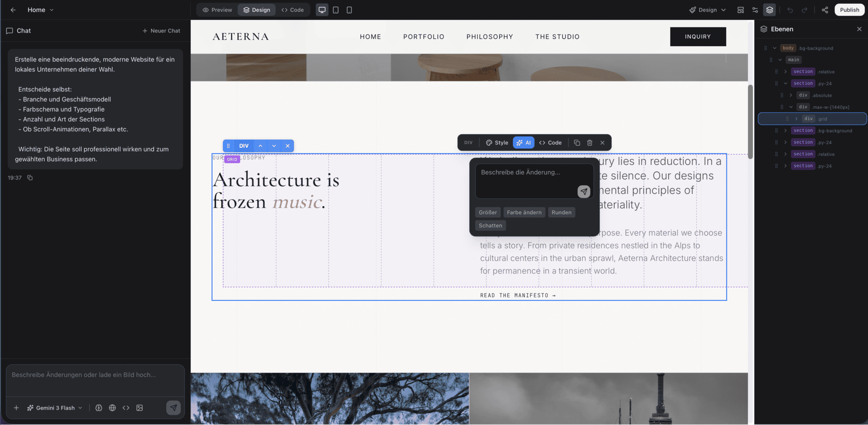The width and height of the screenshot is (868, 425).
Task: Expand the section .relative tree item chevron
Action: click(x=786, y=72)
